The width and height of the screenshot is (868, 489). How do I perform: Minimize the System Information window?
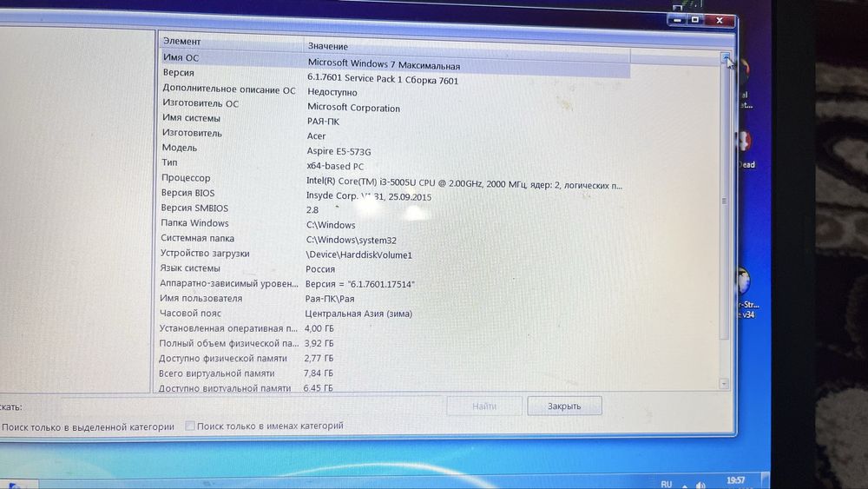[x=677, y=20]
